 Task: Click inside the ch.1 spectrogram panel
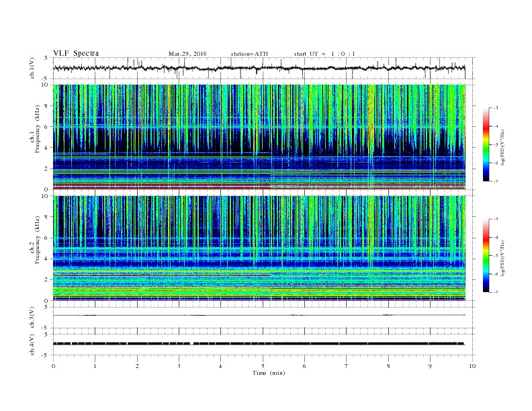pyautogui.click(x=259, y=137)
